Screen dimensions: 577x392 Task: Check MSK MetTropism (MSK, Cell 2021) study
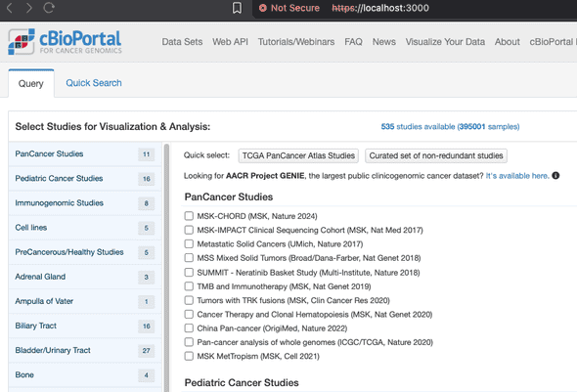pyautogui.click(x=189, y=356)
